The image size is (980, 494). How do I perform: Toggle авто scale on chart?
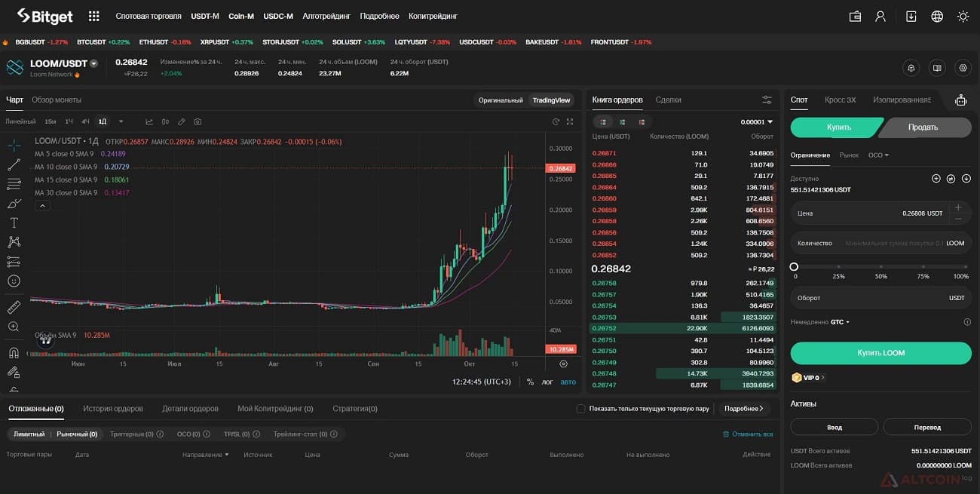tap(568, 382)
